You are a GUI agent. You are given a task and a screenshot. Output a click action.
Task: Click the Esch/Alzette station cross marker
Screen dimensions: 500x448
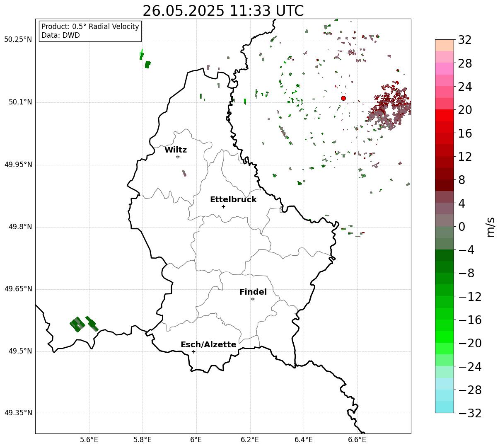193,351
